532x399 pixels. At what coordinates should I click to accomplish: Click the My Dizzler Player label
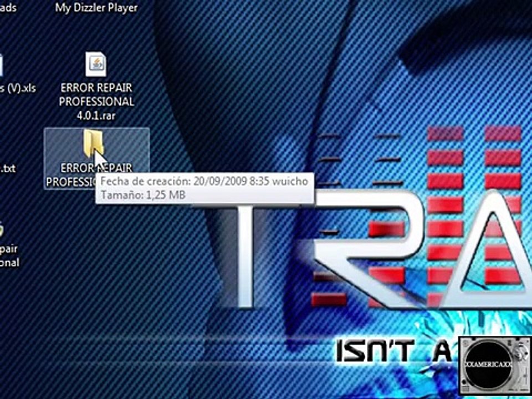(x=96, y=8)
